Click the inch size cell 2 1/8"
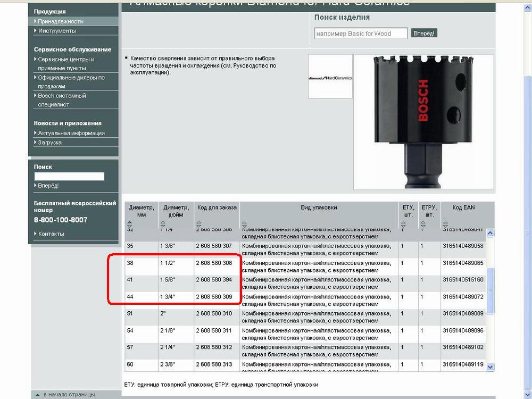Screen dimensions: 532x399 click(x=168, y=330)
